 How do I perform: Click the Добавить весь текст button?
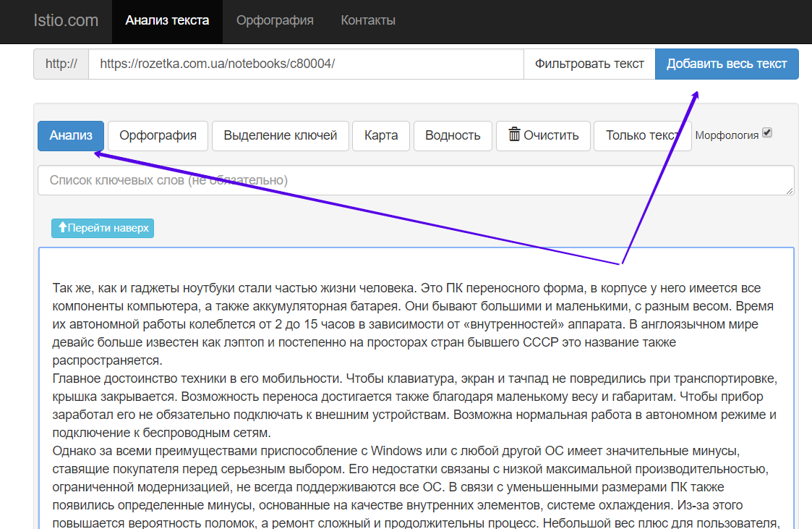coord(726,64)
